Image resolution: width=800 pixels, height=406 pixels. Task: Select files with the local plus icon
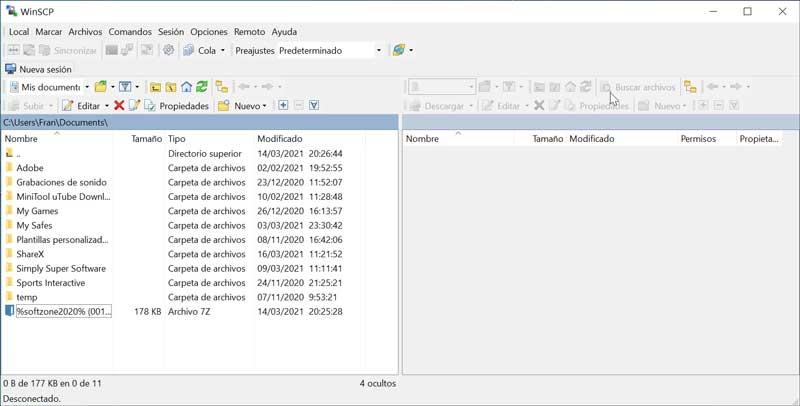click(283, 106)
